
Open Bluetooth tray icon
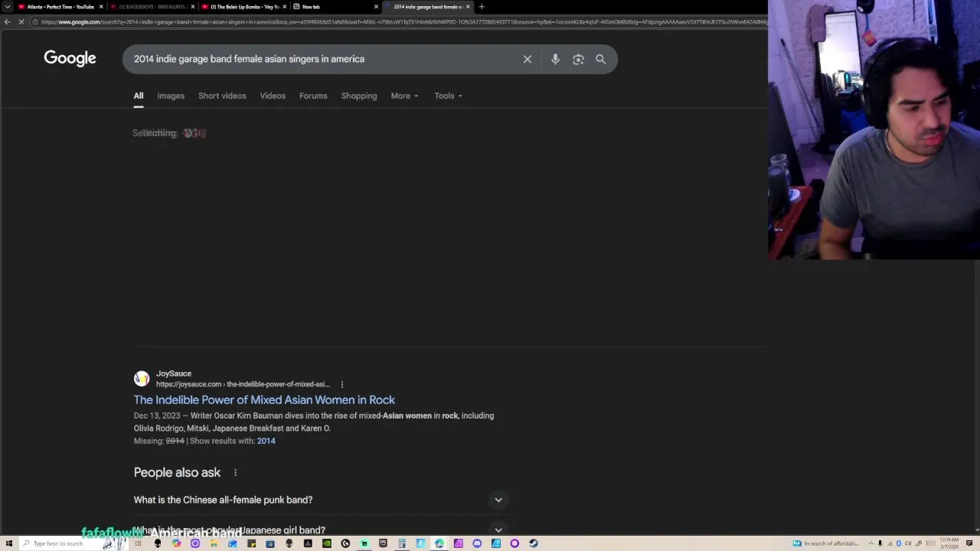pos(899,543)
